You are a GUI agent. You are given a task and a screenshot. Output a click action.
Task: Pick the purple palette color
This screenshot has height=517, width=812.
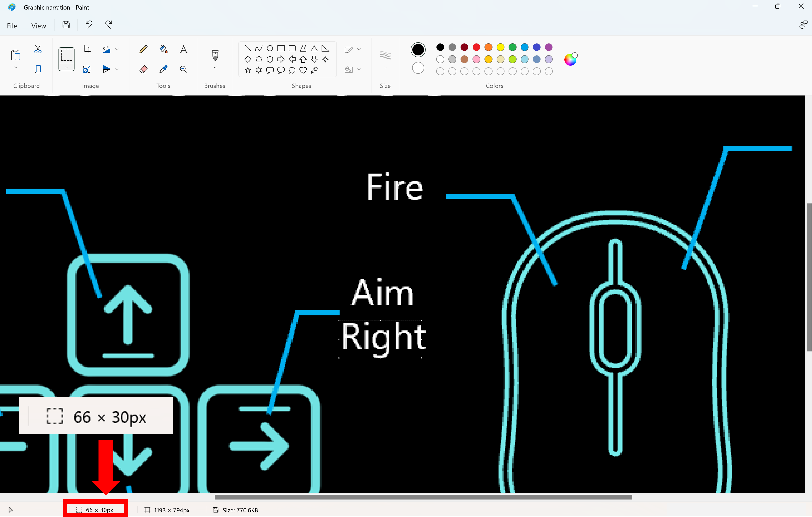tap(549, 47)
